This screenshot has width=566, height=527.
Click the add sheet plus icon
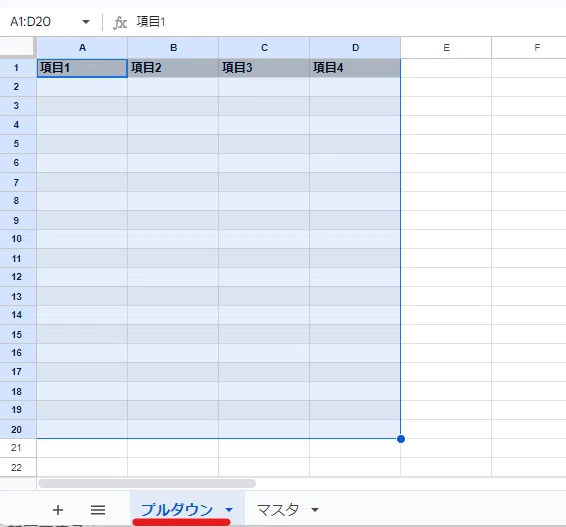[58, 510]
